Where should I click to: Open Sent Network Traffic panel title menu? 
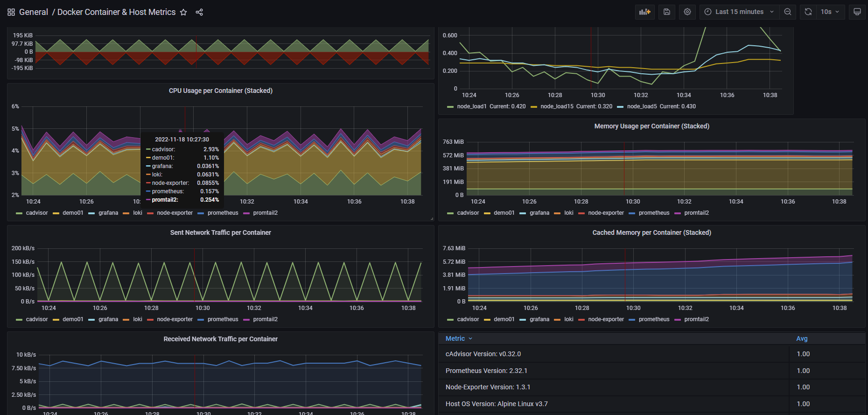click(220, 232)
